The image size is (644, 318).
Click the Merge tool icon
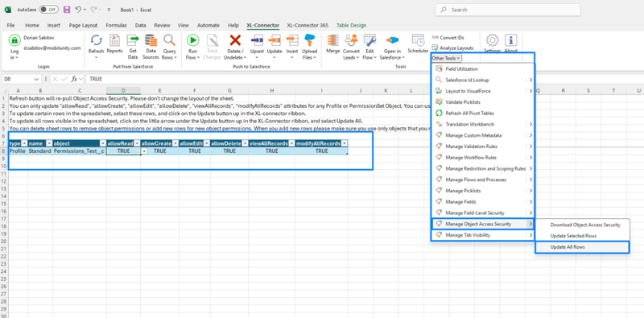(332, 40)
